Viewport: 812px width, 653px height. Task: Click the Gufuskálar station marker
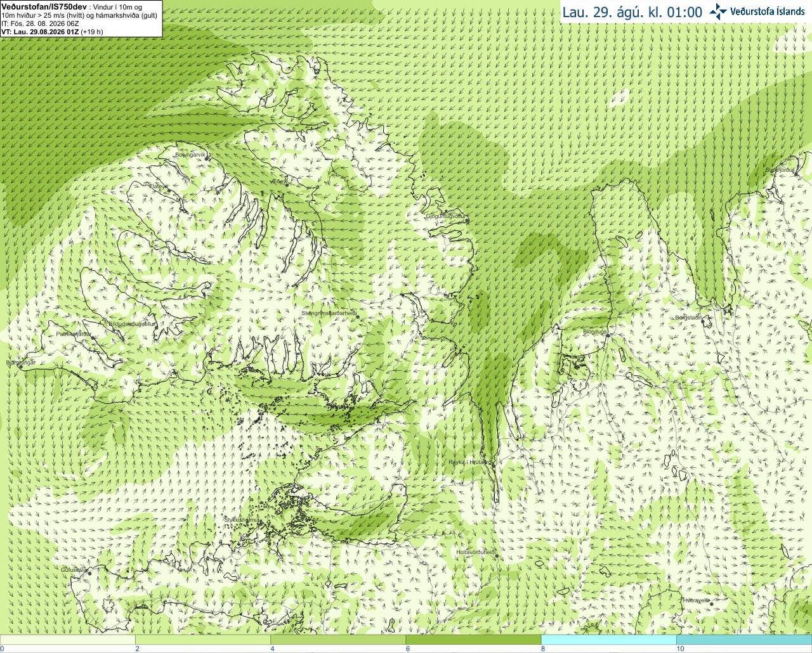[89, 574]
